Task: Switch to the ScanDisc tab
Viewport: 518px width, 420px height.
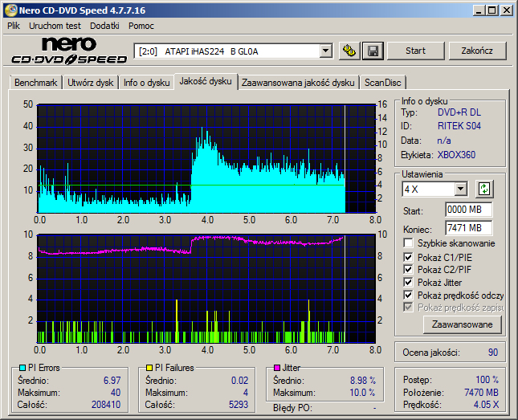Action: [382, 83]
